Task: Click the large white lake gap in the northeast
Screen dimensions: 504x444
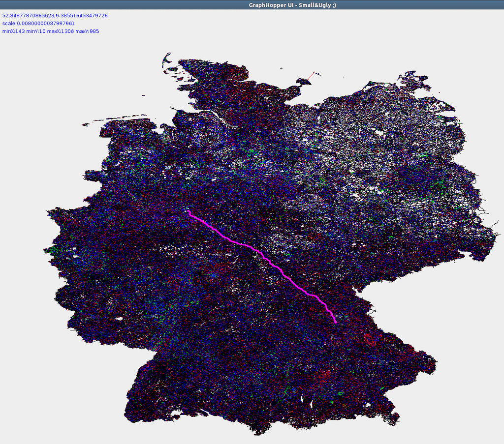Action: pos(379,133)
